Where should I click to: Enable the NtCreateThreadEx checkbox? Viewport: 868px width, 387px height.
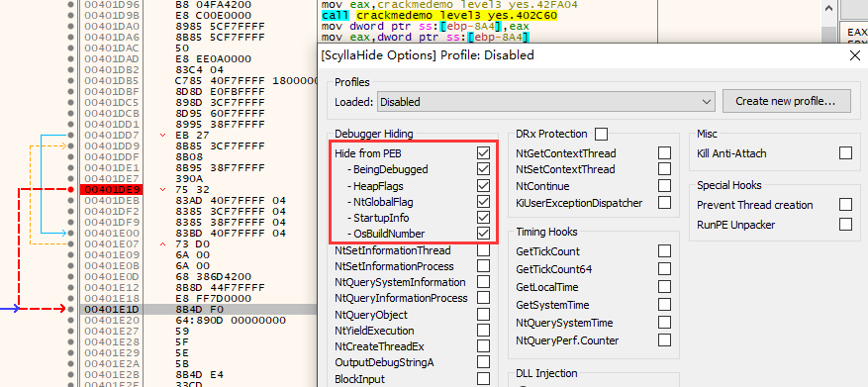click(x=483, y=346)
